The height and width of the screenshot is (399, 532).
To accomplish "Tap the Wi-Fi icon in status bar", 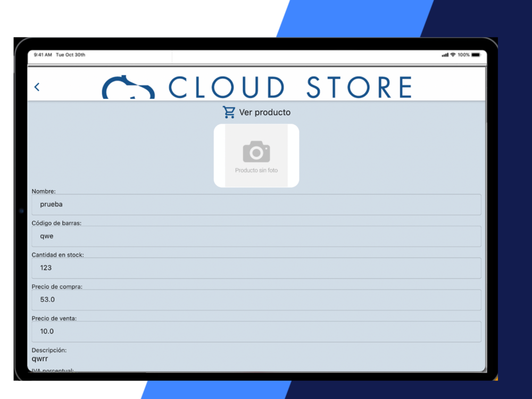I will click(x=453, y=55).
